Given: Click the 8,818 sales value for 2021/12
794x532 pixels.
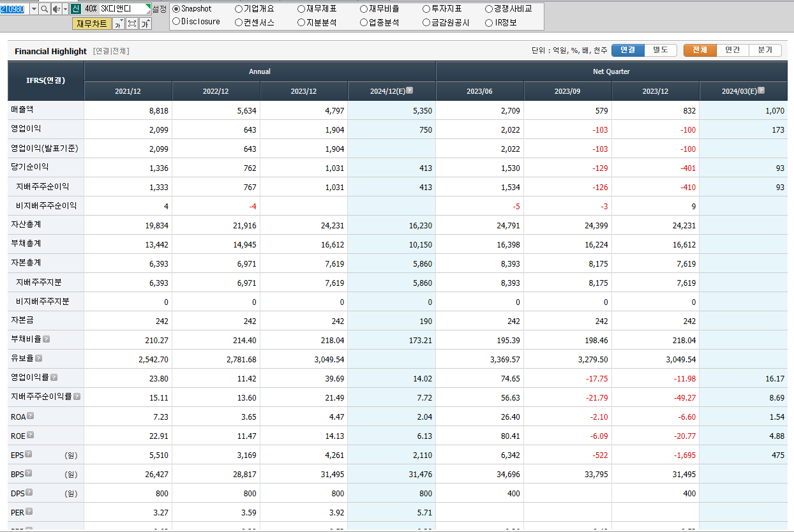Looking at the screenshot, I should [x=159, y=111].
